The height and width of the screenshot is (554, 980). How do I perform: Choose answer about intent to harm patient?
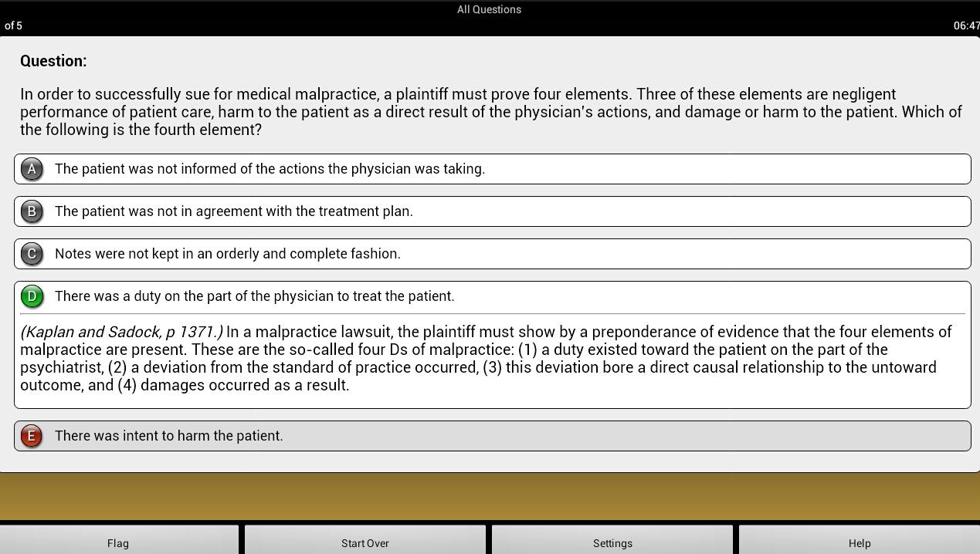click(x=492, y=436)
